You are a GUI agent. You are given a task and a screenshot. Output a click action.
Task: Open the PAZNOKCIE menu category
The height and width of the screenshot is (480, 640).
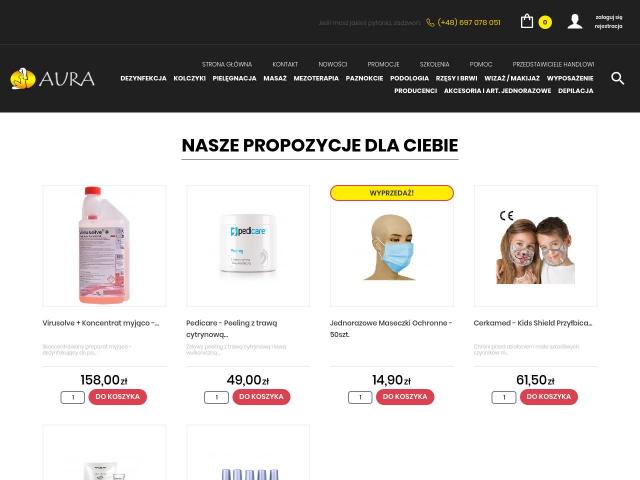click(x=364, y=78)
